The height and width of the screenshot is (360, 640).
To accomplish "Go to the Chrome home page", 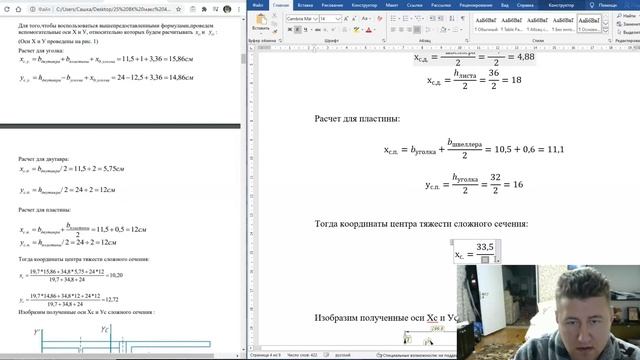I will click(18, 9).
